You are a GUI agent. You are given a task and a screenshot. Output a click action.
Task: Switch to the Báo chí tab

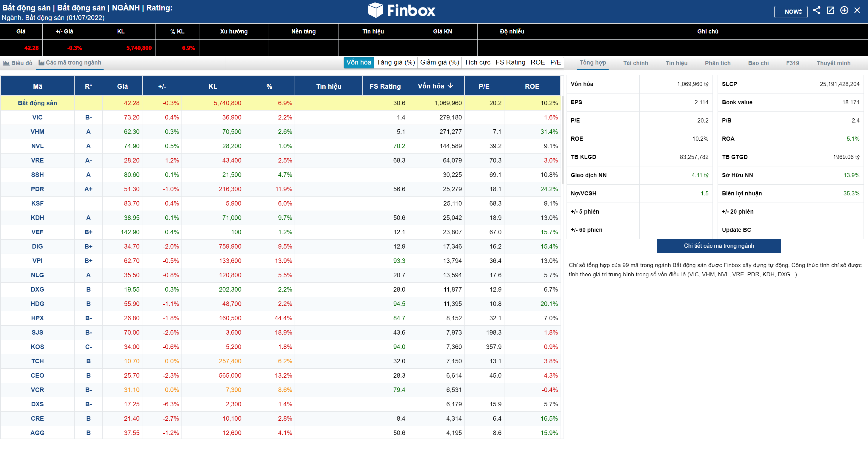[x=758, y=63]
